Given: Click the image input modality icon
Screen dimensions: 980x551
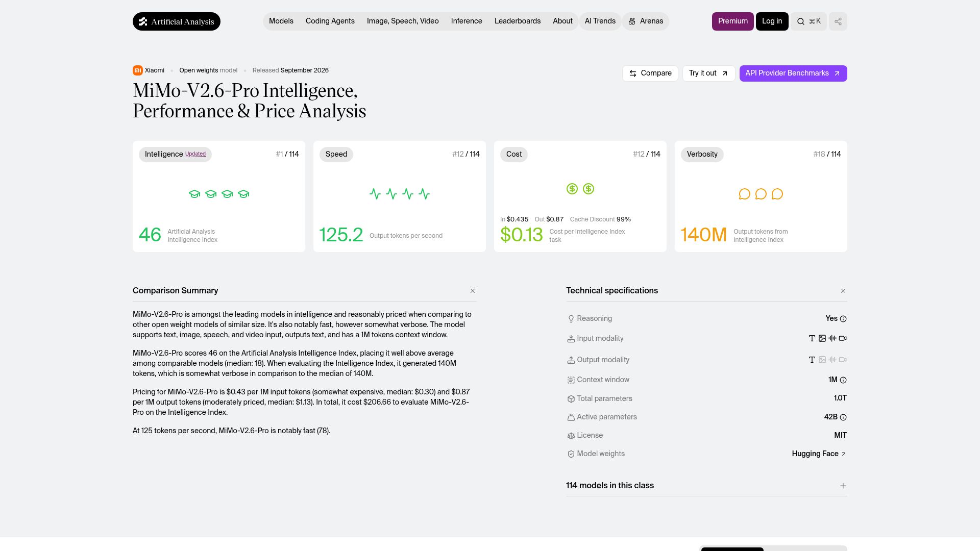Looking at the screenshot, I should [x=822, y=338].
